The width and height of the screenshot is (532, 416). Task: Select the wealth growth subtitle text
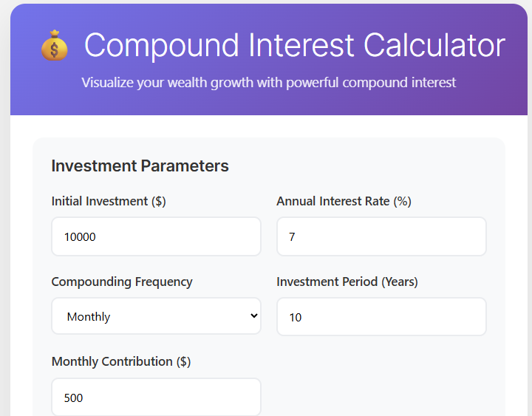[x=268, y=83]
